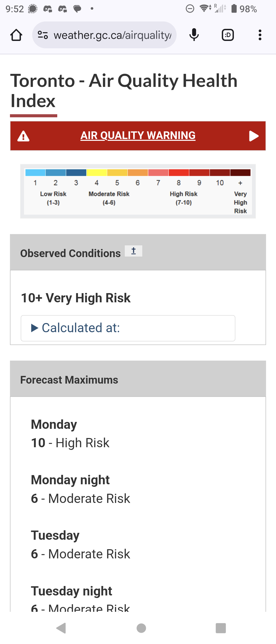Tap the Android back navigation button
Viewport: 276px width, 644px height.
point(61,628)
